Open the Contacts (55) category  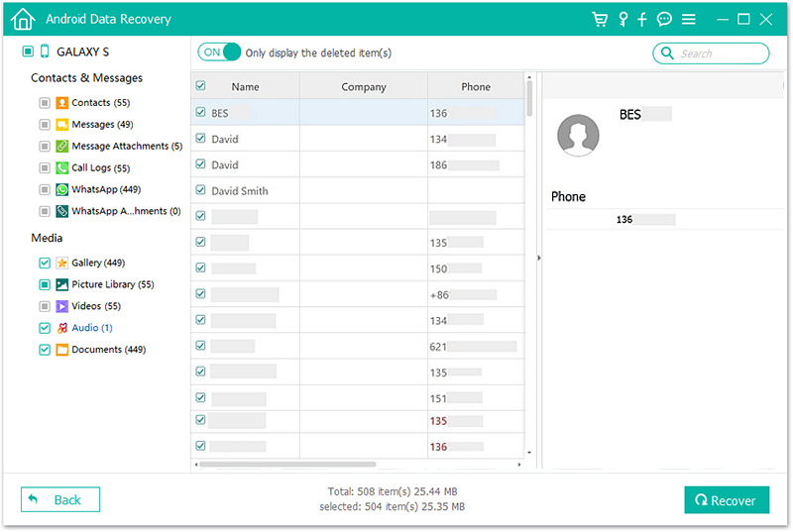(x=101, y=103)
